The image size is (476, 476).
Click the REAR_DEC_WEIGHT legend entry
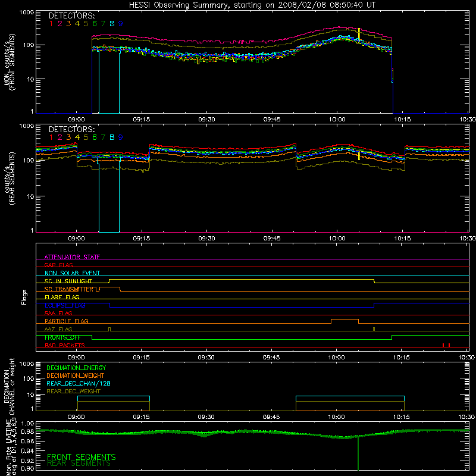click(x=73, y=392)
